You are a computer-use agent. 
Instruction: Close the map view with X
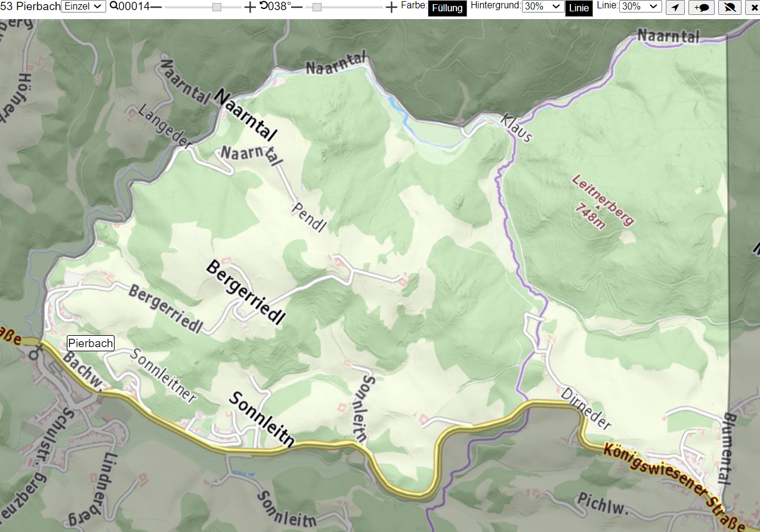coord(752,7)
